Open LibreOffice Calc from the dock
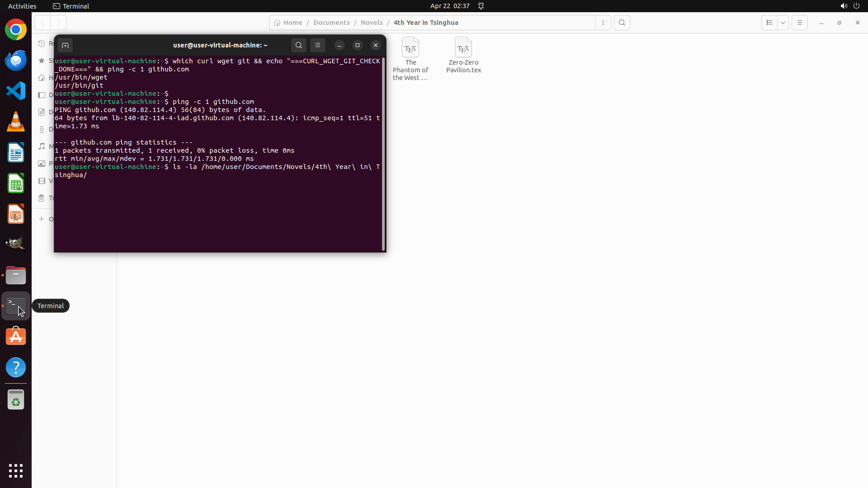Image resolution: width=868 pixels, height=488 pixels. click(16, 183)
